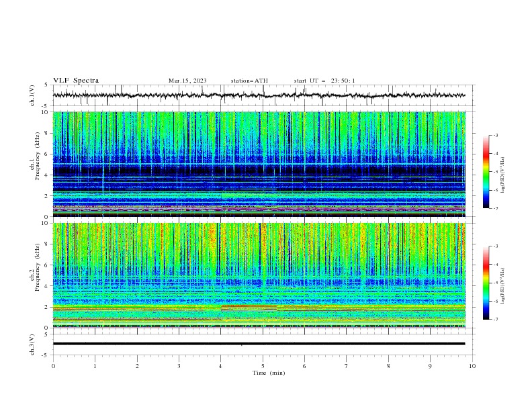The width and height of the screenshot is (532, 411).
Task: Click the date 'Mar.15, 2023'
Action: (187, 81)
